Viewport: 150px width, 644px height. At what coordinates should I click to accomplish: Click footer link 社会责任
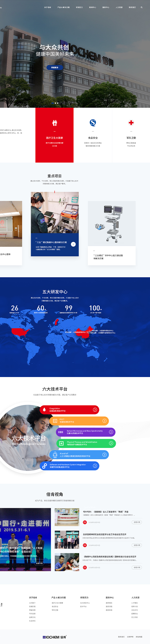[x=32, y=621]
